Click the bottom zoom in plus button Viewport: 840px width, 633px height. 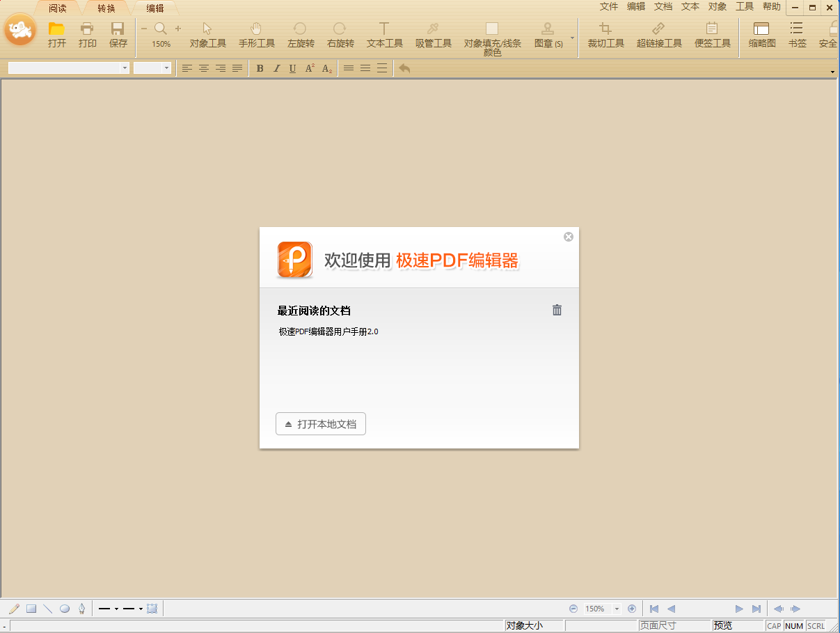(632, 609)
